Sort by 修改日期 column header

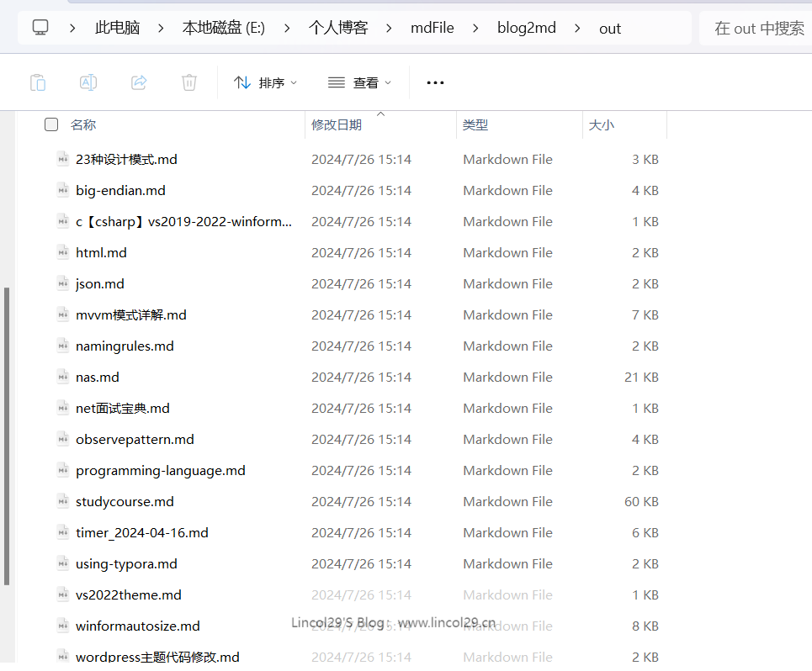(337, 125)
